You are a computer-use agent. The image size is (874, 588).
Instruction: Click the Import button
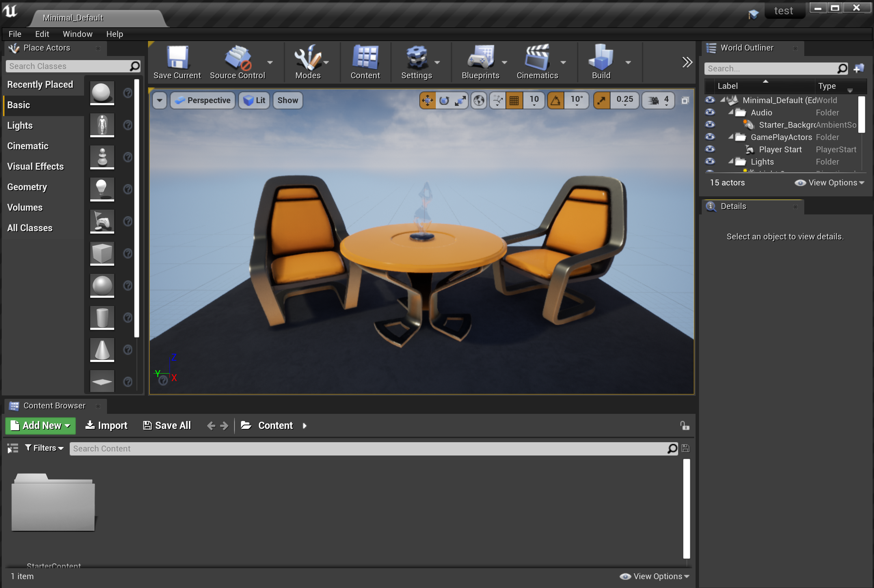(106, 425)
